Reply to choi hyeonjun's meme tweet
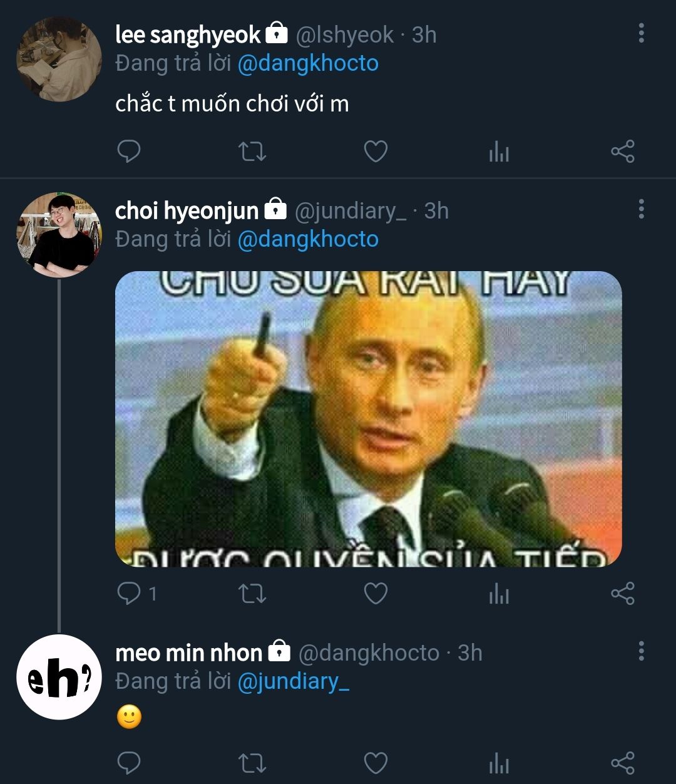 point(129,593)
